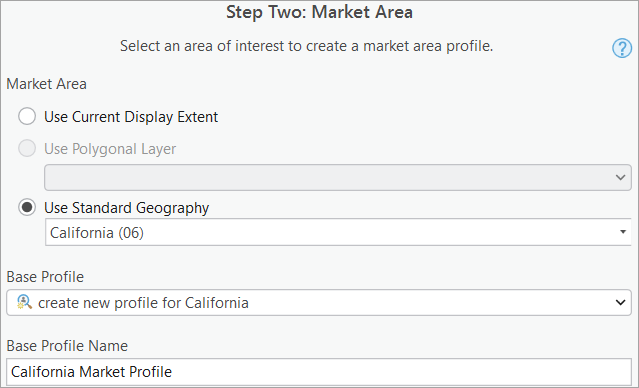The width and height of the screenshot is (639, 388).
Task: Click the Market Area section label
Action: (x=46, y=84)
